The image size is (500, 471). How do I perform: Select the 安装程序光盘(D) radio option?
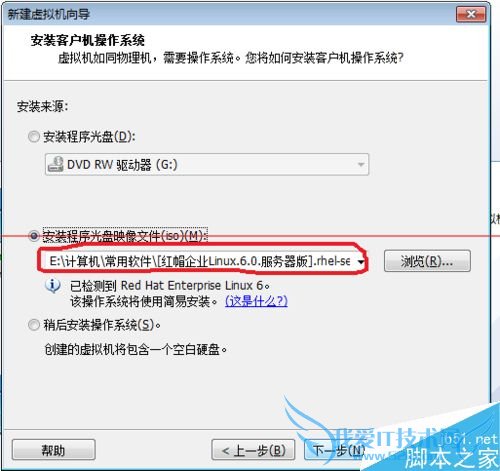[x=34, y=137]
